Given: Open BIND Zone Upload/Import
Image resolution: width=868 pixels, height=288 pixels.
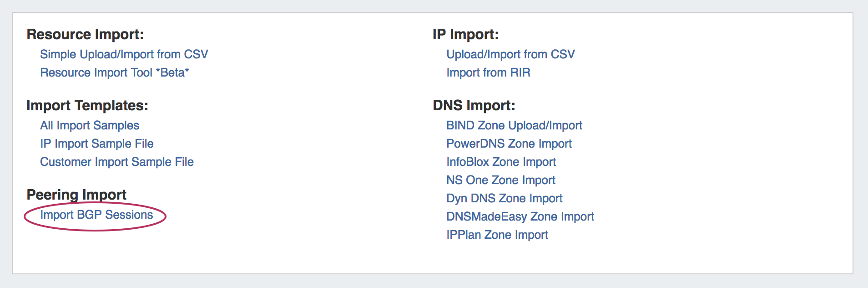Looking at the screenshot, I should (514, 125).
